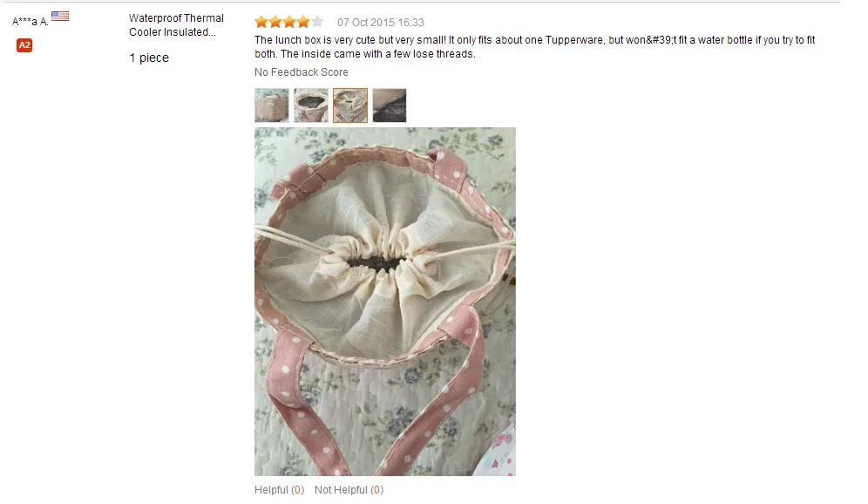The image size is (868, 504).
Task: Open reviewer profile A***a A.
Action: pos(31,22)
